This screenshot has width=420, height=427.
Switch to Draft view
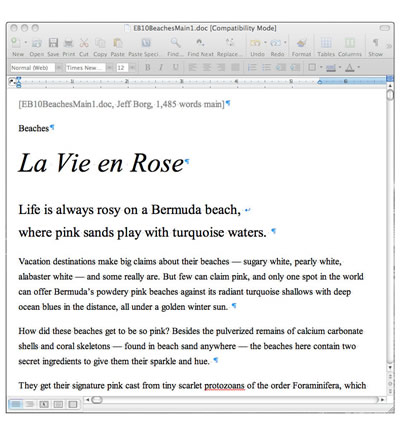click(15, 404)
